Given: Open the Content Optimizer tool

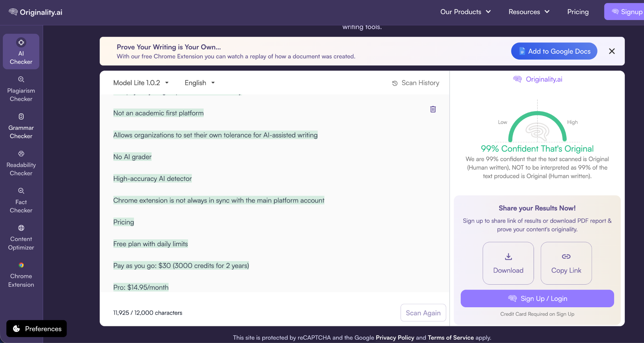Looking at the screenshot, I should 21,238.
